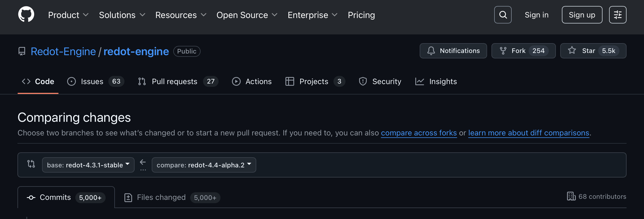Click the Redot-Engine organization link
Screen dimensions: 644x219
click(63, 51)
